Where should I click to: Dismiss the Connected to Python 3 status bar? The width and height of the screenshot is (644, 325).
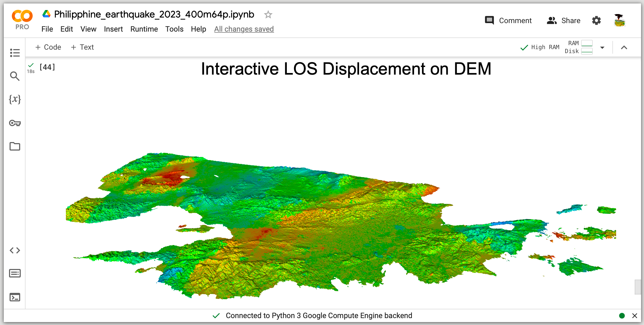click(x=634, y=316)
